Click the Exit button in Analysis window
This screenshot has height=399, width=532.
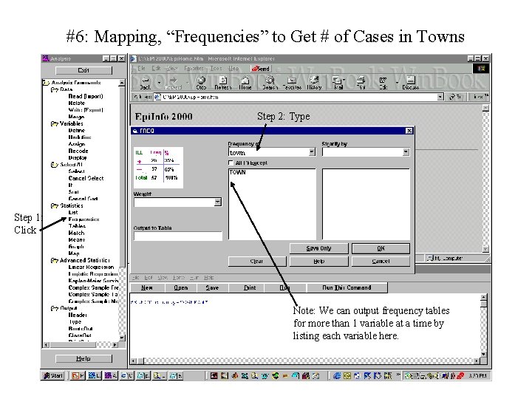pos(83,70)
